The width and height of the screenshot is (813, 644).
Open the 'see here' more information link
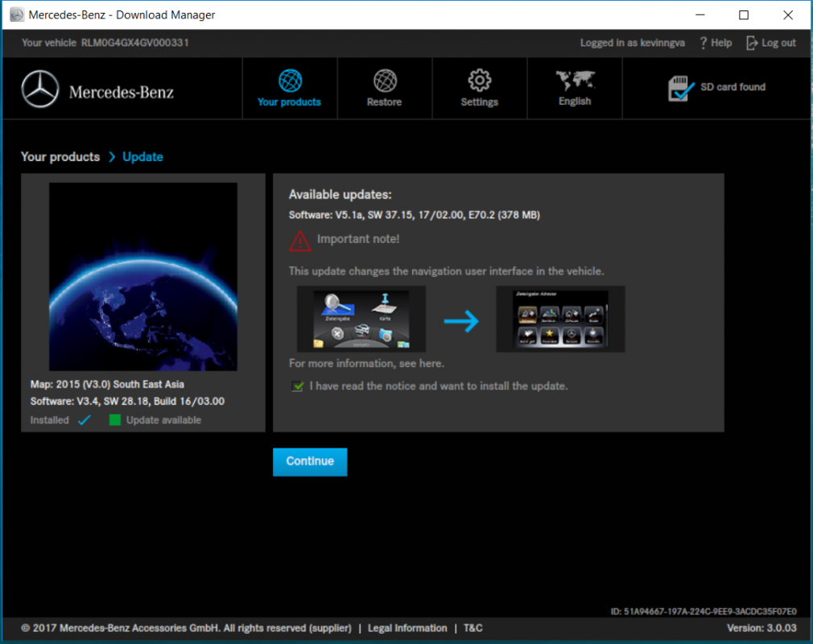[421, 364]
